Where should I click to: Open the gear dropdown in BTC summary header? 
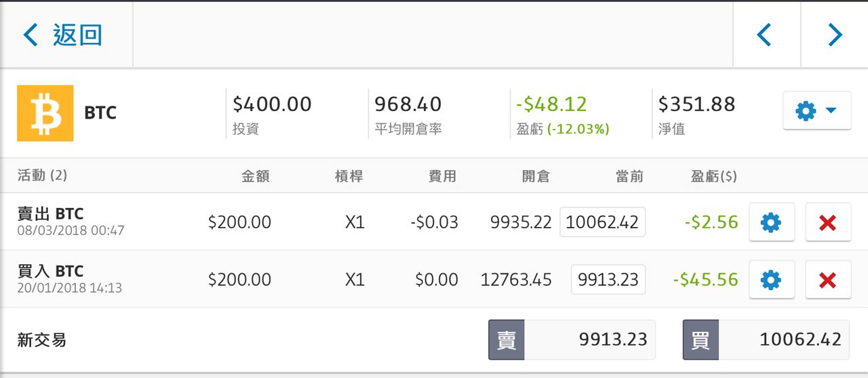point(816,110)
